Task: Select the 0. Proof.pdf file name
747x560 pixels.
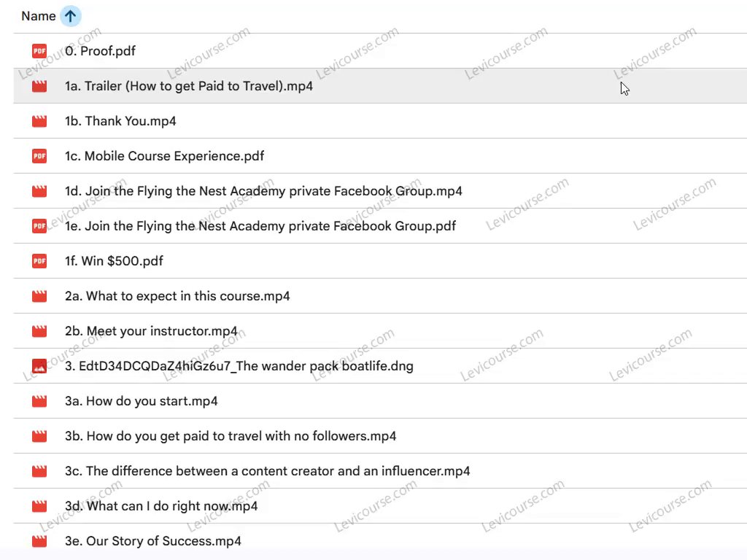Action: tap(101, 51)
